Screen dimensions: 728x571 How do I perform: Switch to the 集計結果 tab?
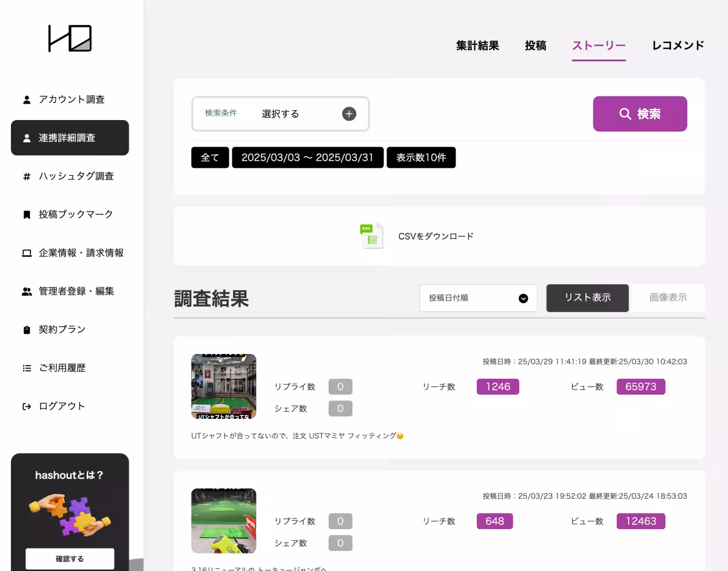pos(477,45)
